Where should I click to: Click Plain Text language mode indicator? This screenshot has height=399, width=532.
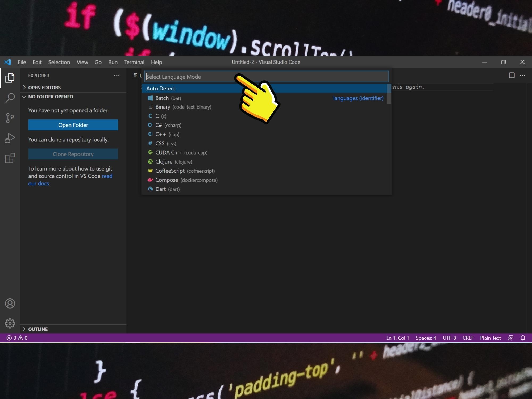pos(490,338)
